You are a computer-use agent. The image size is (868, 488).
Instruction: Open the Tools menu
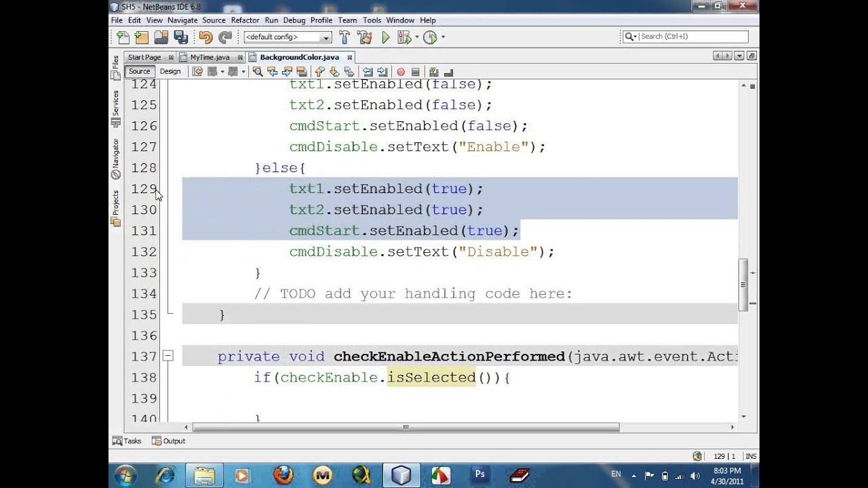pos(372,20)
